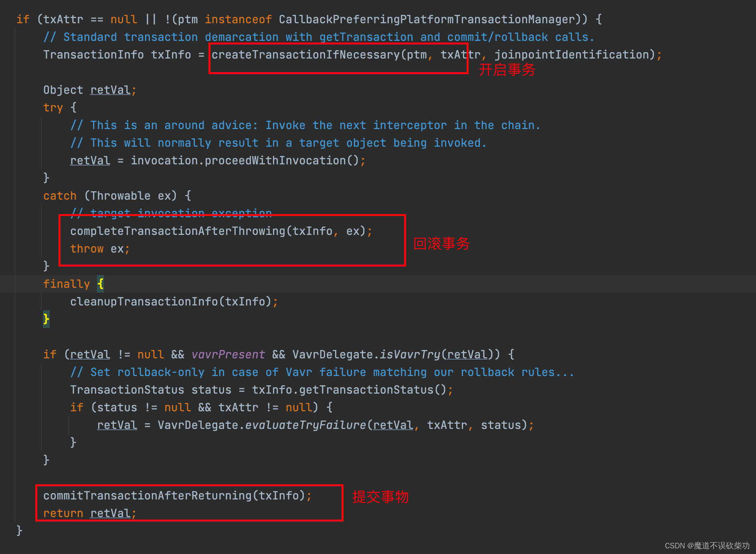The image size is (756, 554).
Task: Click the 'This is an around advice' comment
Action: [x=305, y=125]
